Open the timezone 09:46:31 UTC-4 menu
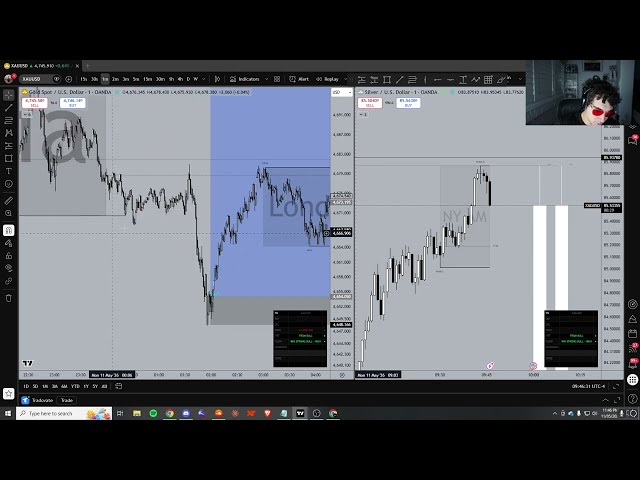Viewport: 640px width, 480px height. click(588, 386)
